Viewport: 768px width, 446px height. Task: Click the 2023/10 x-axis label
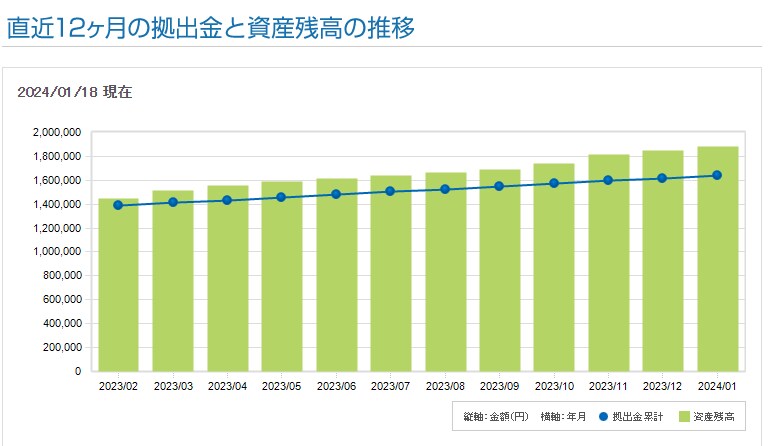pyautogui.click(x=554, y=386)
